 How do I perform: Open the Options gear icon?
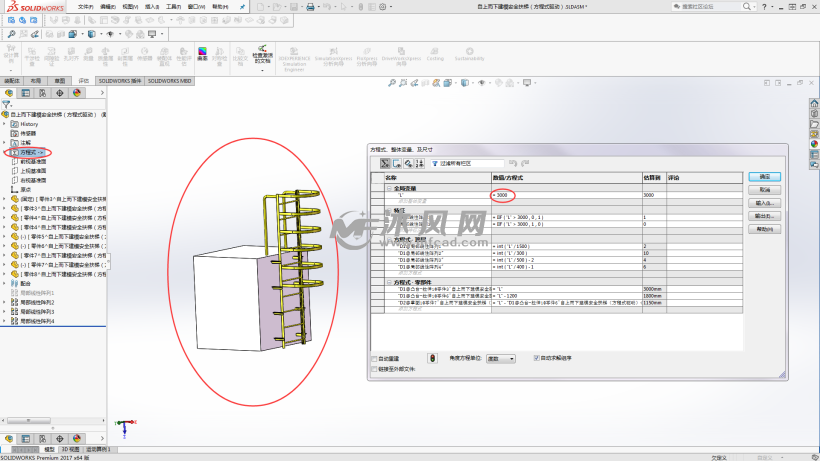[383, 7]
